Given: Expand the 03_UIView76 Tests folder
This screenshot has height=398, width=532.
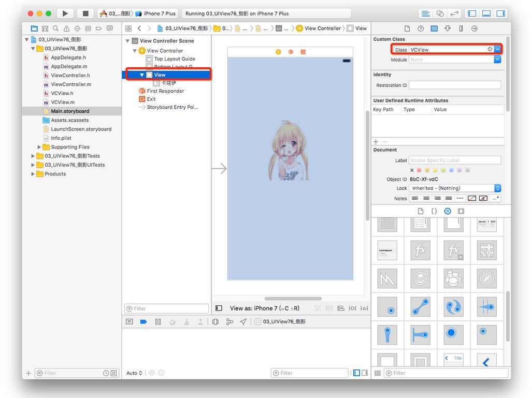Looking at the screenshot, I should tap(34, 156).
